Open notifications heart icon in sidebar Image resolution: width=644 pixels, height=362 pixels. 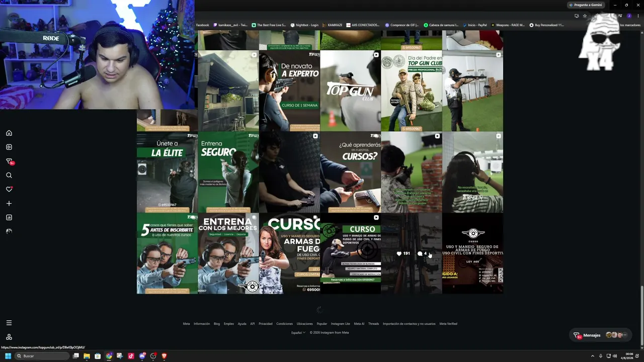(x=9, y=190)
